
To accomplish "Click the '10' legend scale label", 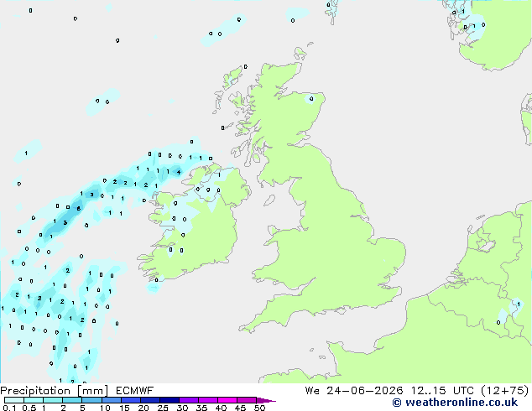I will click(x=105, y=408).
